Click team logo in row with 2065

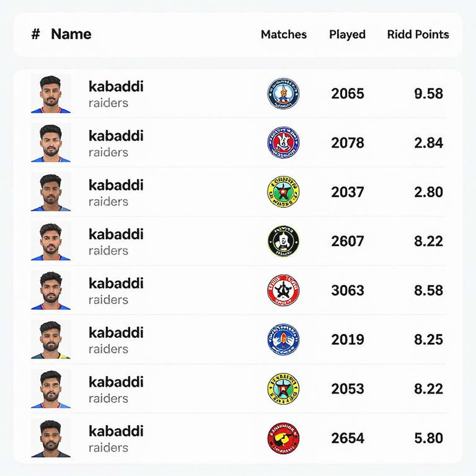tap(283, 93)
